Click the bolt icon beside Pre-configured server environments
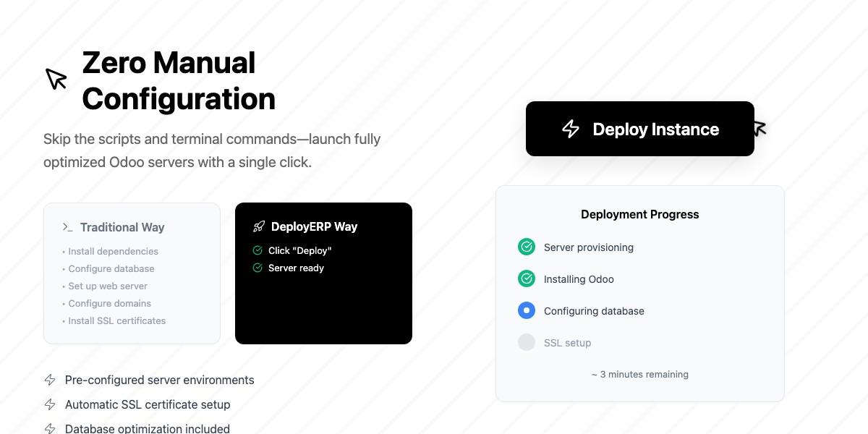868x434 pixels. [50, 380]
